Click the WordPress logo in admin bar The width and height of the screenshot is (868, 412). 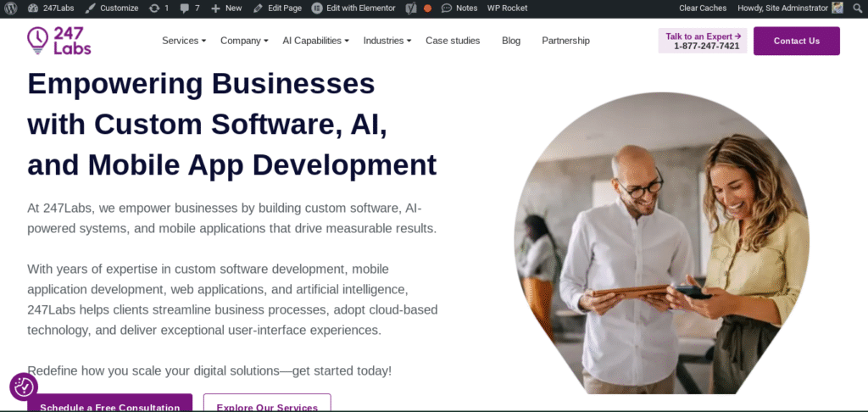(9, 8)
